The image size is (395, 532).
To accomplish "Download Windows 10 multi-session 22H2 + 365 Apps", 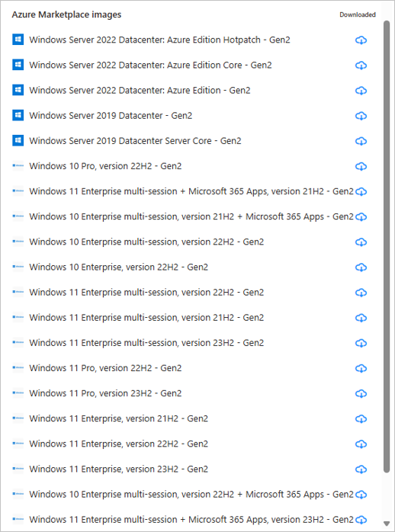I will click(361, 495).
